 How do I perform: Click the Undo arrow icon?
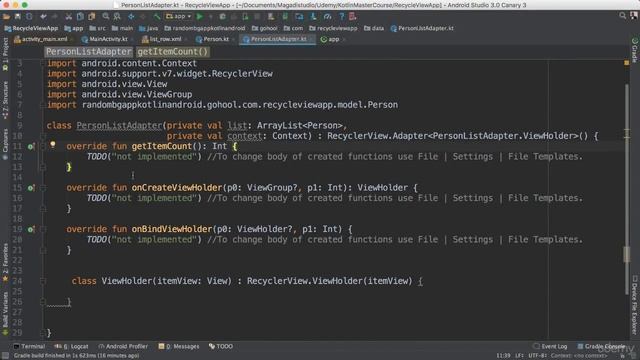coord(43,17)
